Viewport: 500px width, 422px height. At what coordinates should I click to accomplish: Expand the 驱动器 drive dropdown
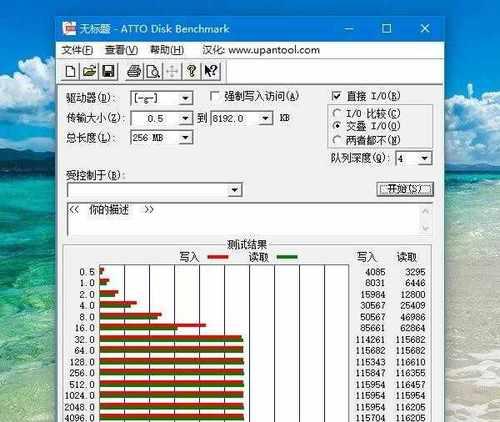185,99
